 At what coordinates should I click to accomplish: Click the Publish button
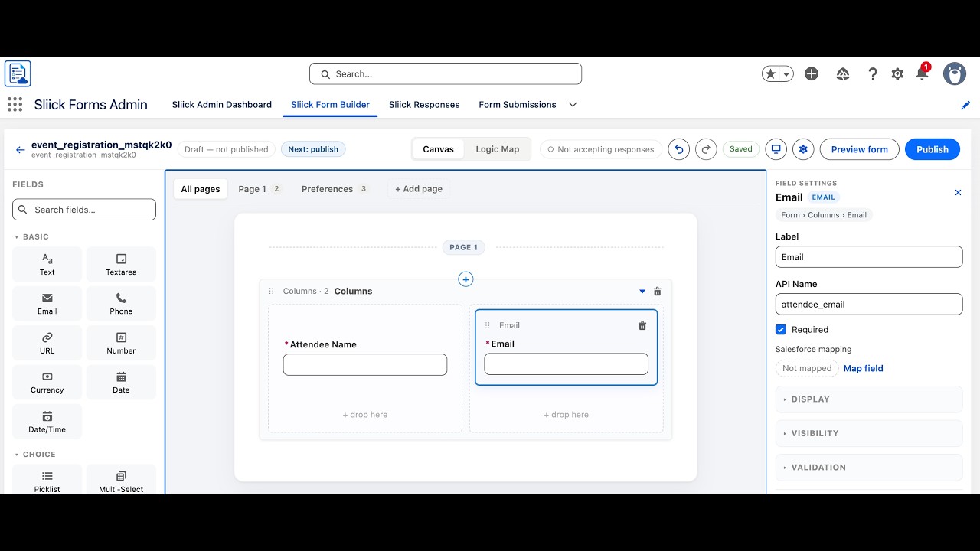[933, 149]
